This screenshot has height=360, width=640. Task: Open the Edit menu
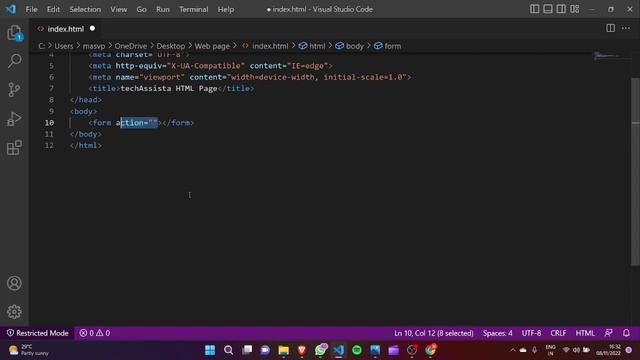53,9
